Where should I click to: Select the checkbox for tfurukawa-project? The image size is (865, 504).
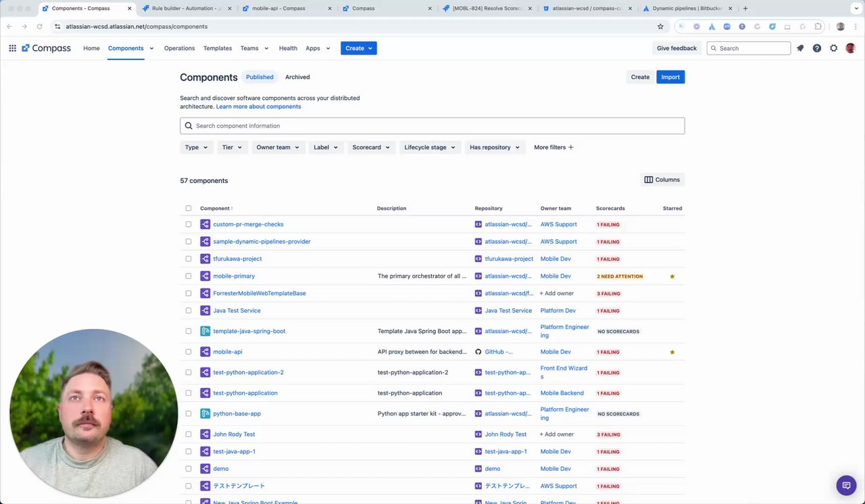(x=189, y=259)
